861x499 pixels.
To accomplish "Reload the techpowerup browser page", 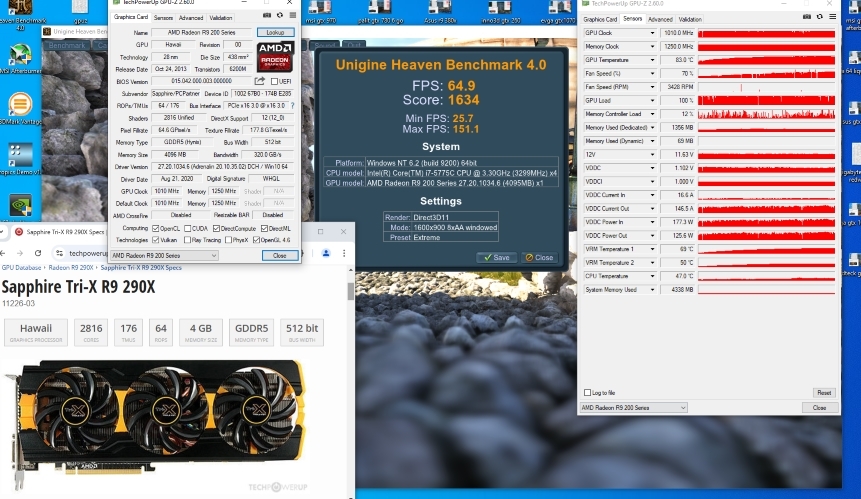I will pyautogui.click(x=38, y=253).
